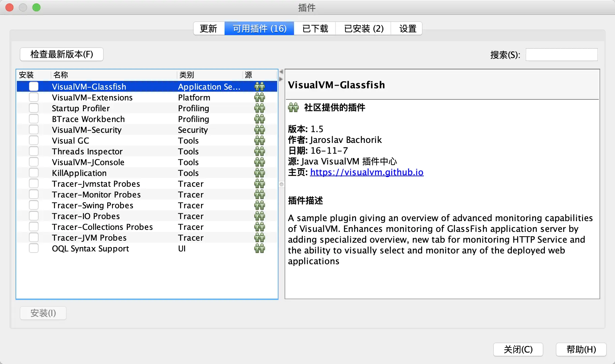Click the community icon for KillApplication

[260, 173]
